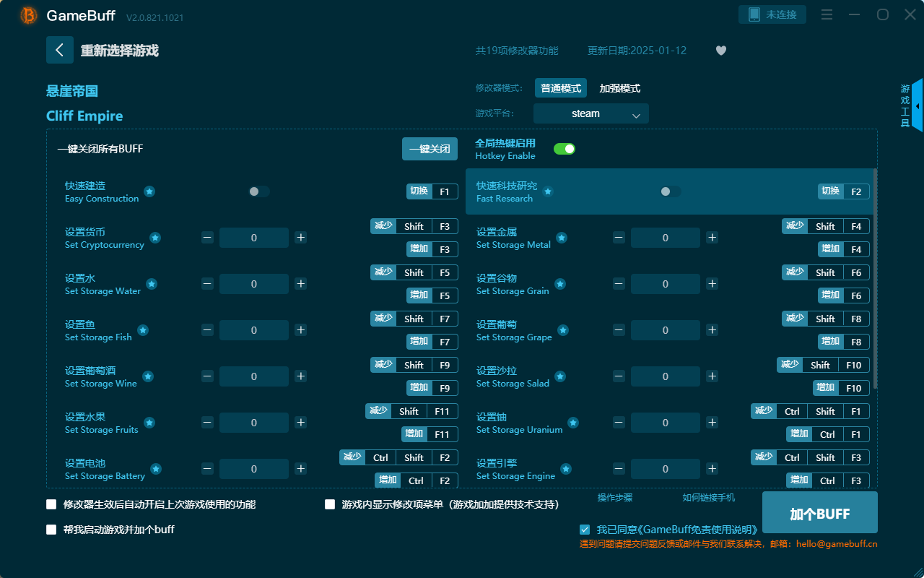Click the star icon beside 设置铀
Image resolution: width=924 pixels, height=578 pixels.
pos(572,423)
